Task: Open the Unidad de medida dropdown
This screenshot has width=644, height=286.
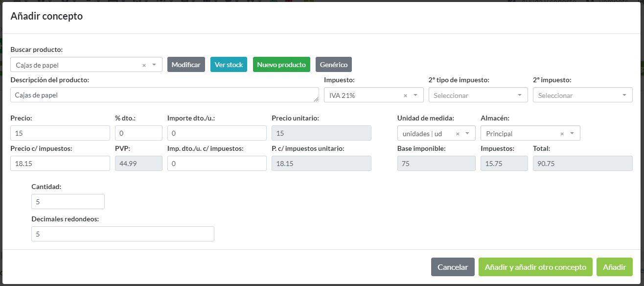Action: tap(467, 134)
